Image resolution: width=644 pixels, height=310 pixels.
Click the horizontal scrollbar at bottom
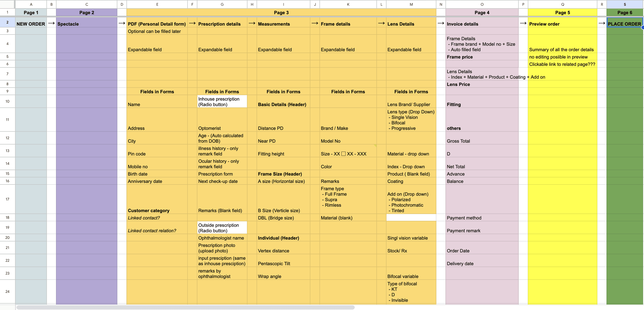pyautogui.click(x=185, y=307)
